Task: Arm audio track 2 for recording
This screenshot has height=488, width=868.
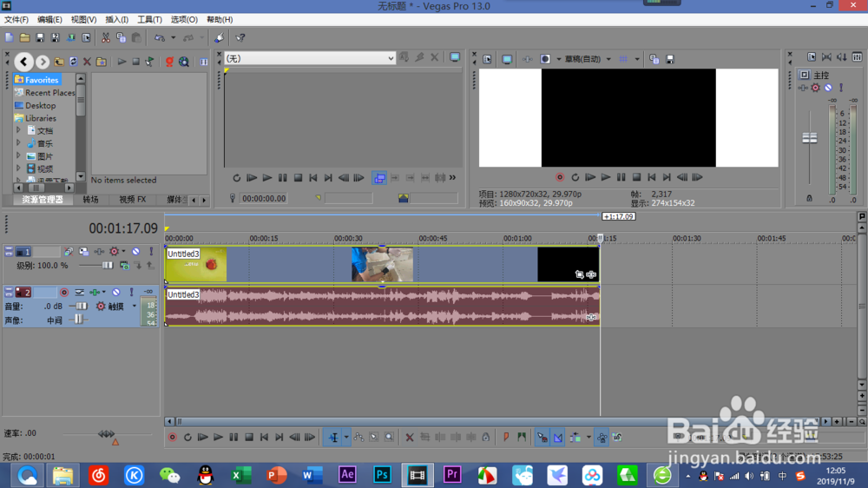Action: coord(64,292)
